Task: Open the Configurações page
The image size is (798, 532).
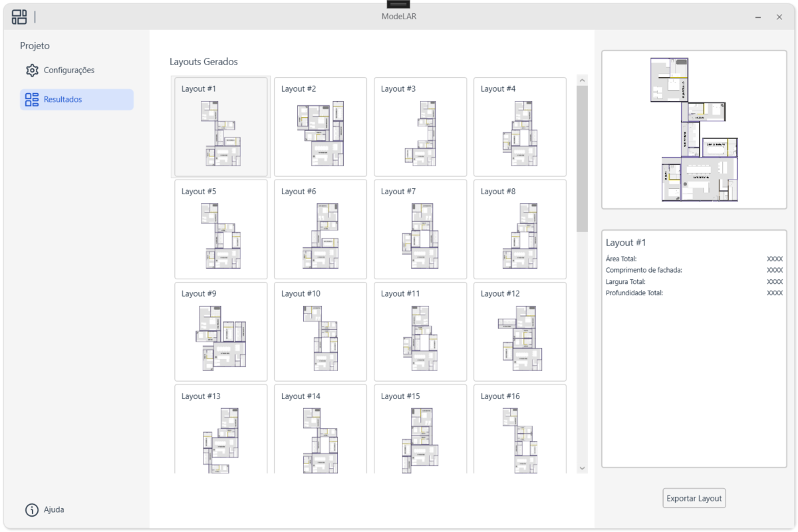Action: click(x=68, y=70)
